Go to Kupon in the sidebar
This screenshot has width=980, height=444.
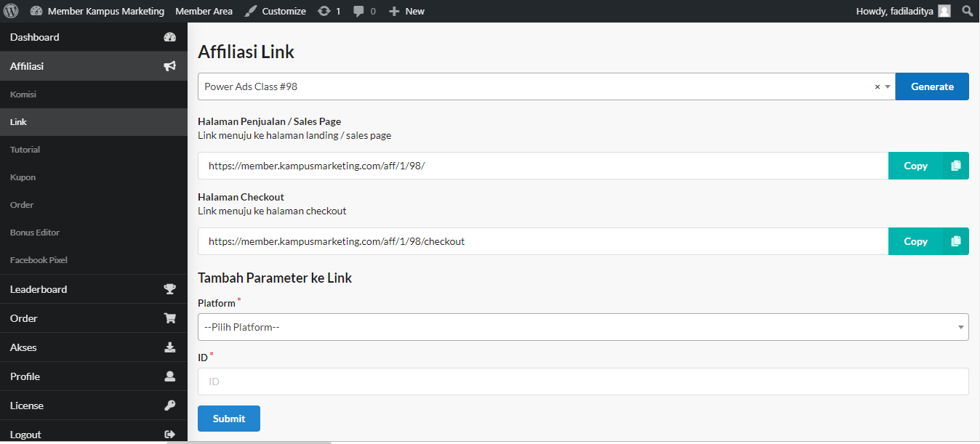pyautogui.click(x=23, y=177)
